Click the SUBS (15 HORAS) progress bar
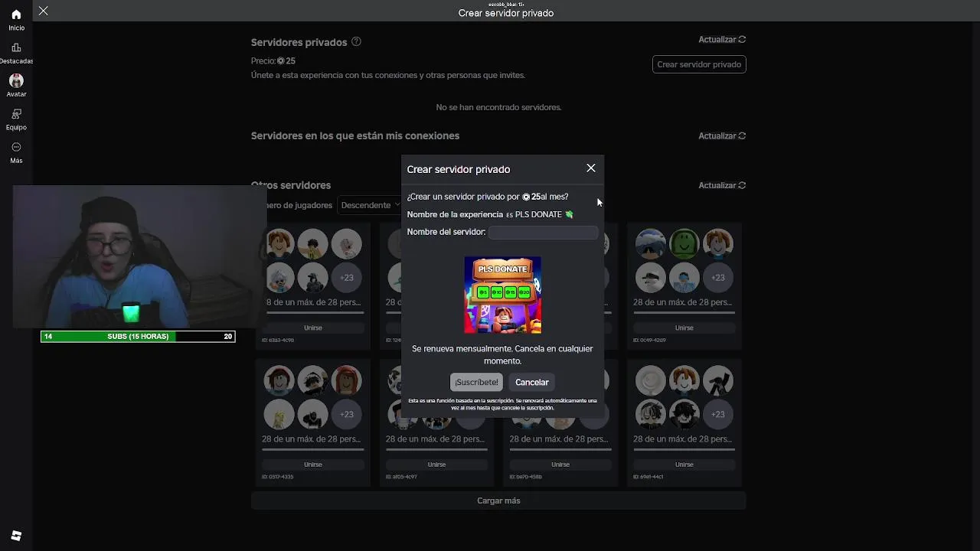This screenshot has width=980, height=551. (x=138, y=336)
